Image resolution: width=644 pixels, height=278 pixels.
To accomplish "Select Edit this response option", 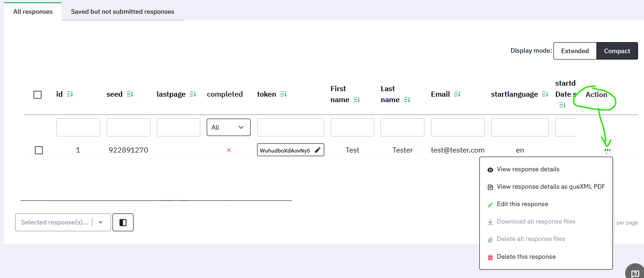I will point(522,204).
